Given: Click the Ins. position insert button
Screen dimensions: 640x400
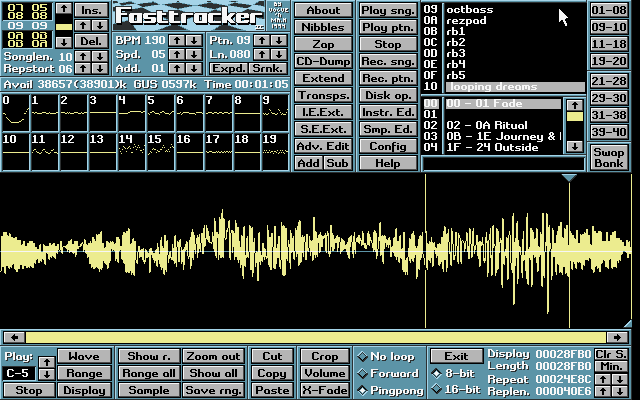Looking at the screenshot, I should 91,10.
